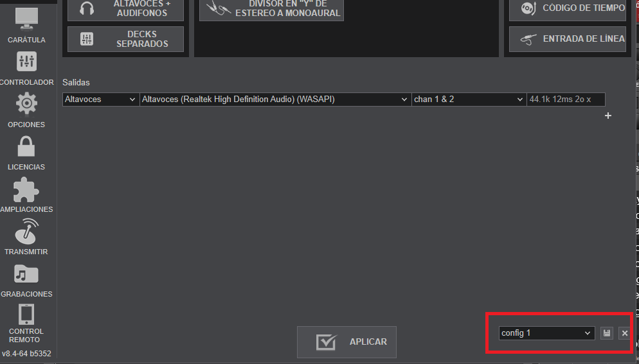Expand the chan 1 & 2 dropdown
The width and height of the screenshot is (639, 364).
tap(469, 100)
